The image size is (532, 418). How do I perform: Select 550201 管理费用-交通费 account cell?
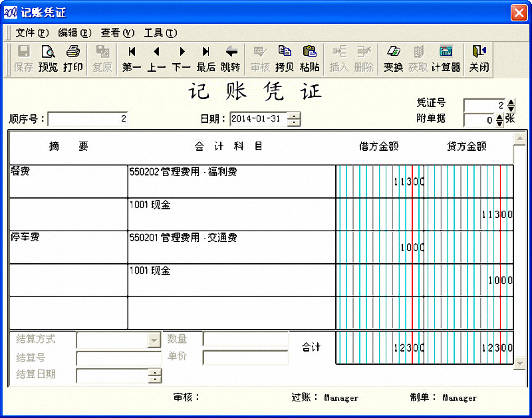(x=231, y=247)
